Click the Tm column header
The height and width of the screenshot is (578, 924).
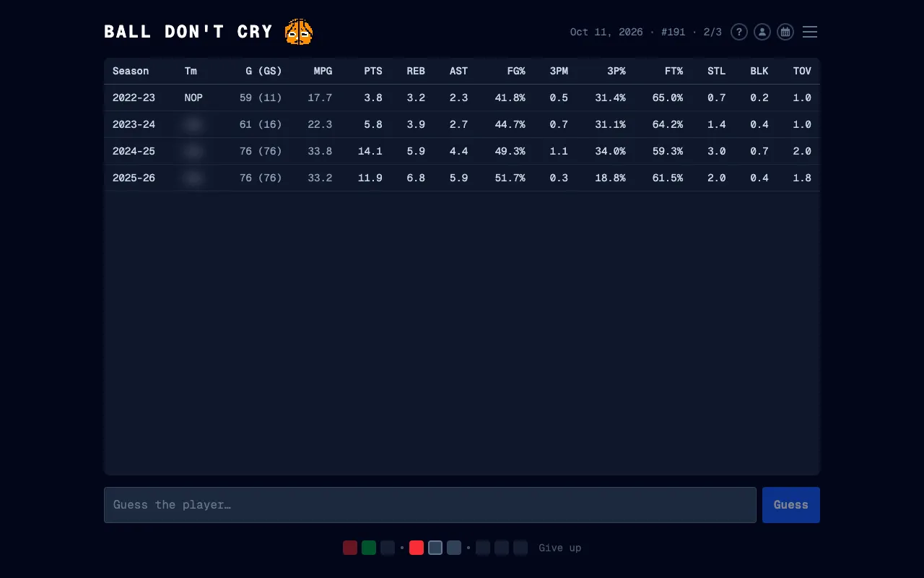(x=191, y=71)
